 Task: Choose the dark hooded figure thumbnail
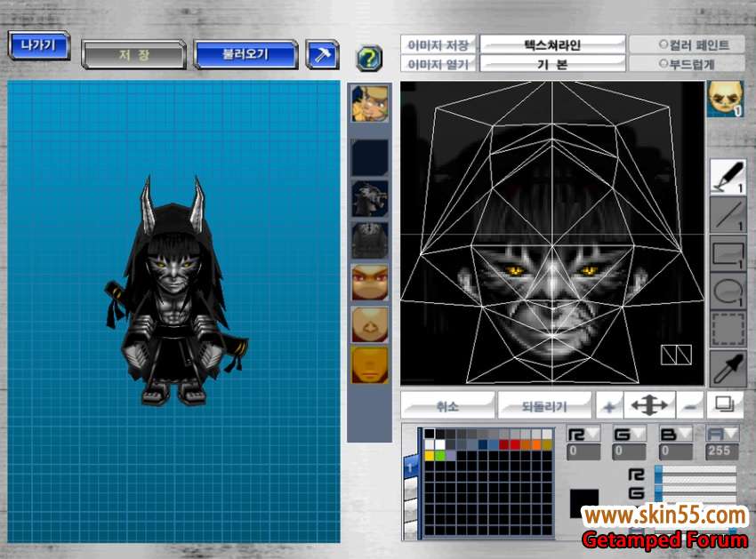tap(370, 199)
